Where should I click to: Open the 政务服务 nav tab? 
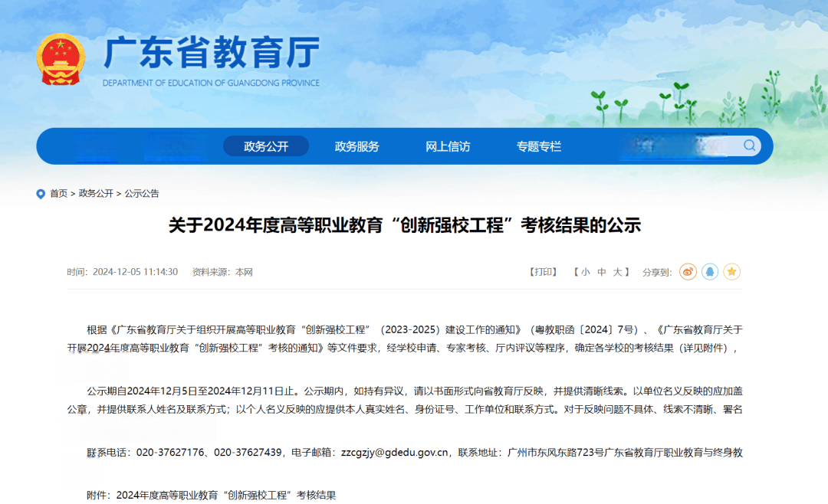[357, 146]
